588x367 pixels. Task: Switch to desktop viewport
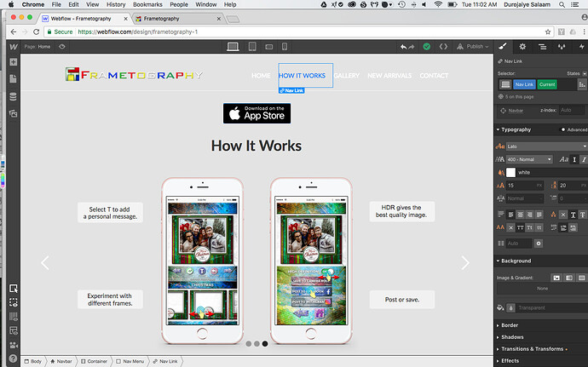click(233, 47)
